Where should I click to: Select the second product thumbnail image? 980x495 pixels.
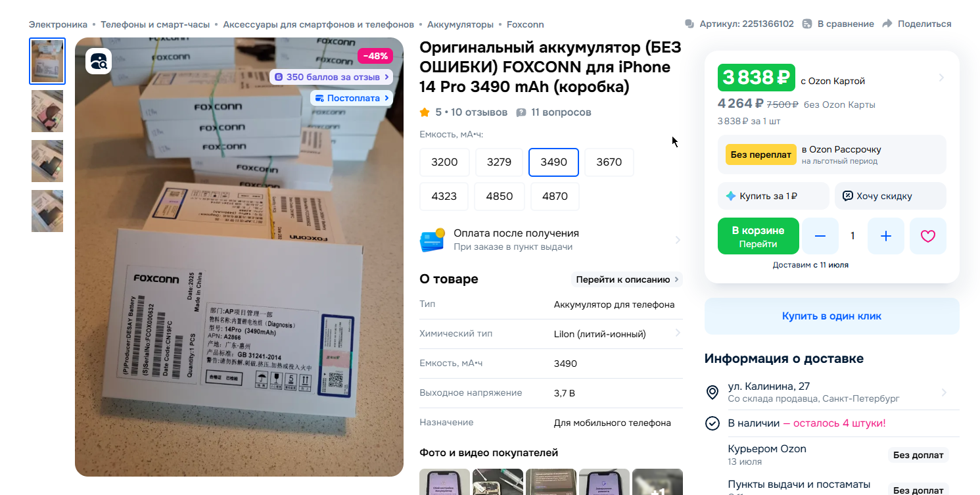pyautogui.click(x=47, y=111)
